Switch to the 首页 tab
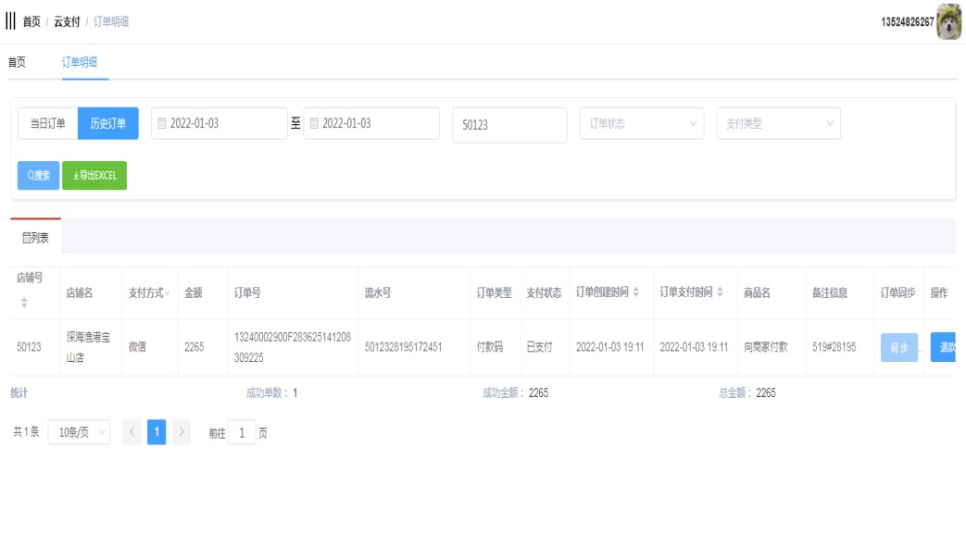Image resolution: width=966 pixels, height=560 pixels. (17, 62)
